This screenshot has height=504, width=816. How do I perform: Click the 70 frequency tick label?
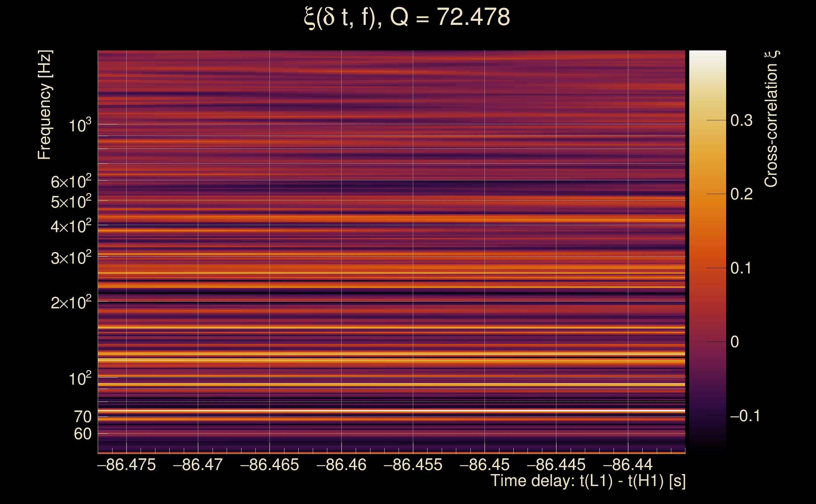coord(82,417)
